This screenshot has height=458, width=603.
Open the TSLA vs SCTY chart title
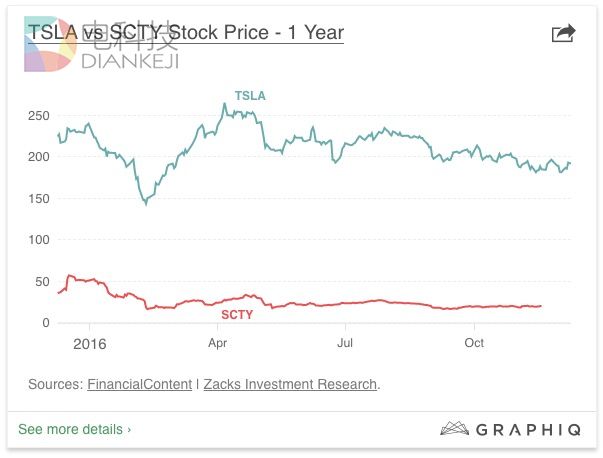tap(186, 33)
